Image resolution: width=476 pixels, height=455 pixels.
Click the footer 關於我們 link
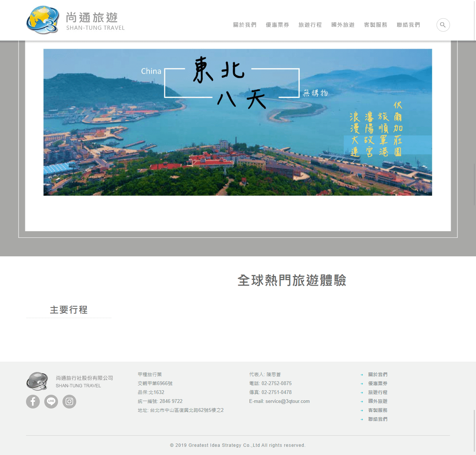378,375
